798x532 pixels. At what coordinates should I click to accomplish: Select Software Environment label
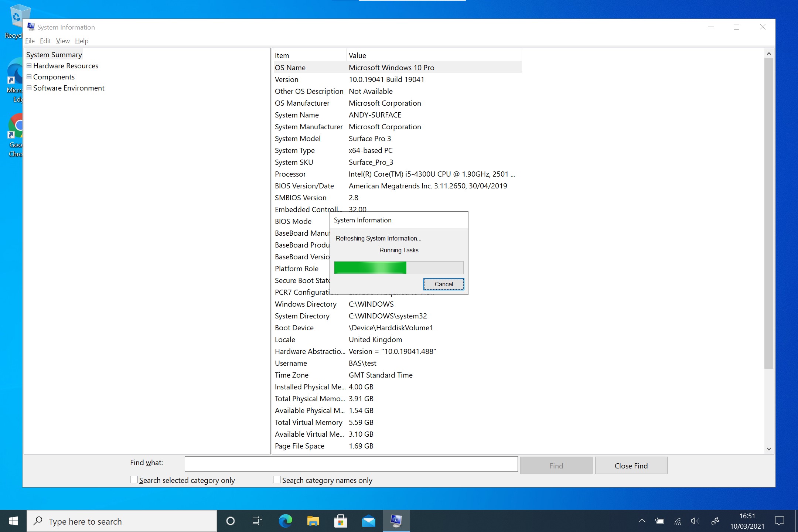[x=69, y=88]
